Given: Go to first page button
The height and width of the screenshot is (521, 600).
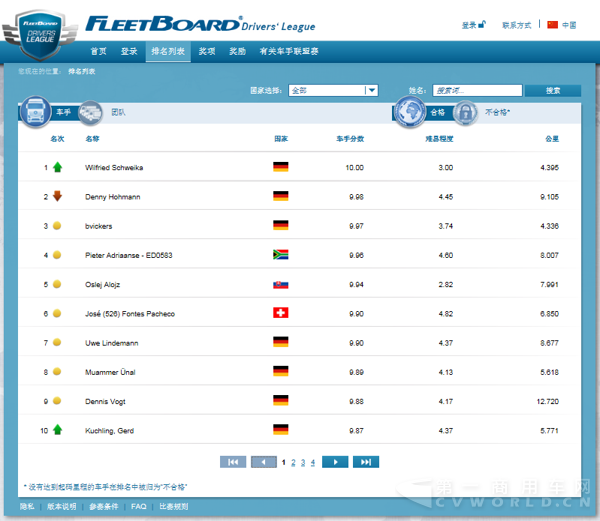Looking at the screenshot, I should pyautogui.click(x=233, y=462).
